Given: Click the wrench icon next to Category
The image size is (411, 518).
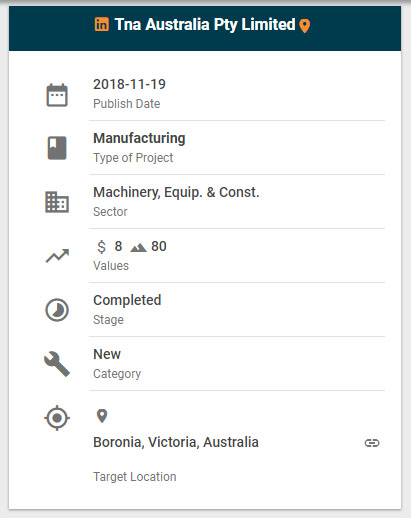Looking at the screenshot, I should point(57,364).
